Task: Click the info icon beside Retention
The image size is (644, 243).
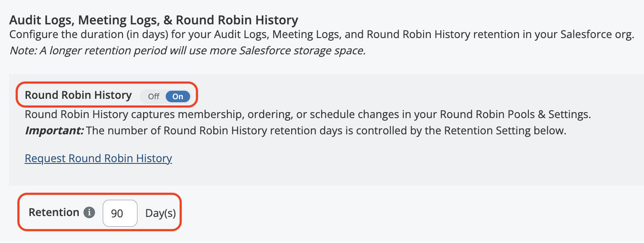Action: (x=89, y=213)
